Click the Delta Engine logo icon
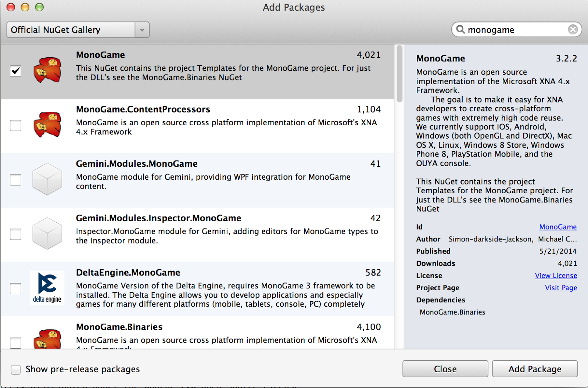This screenshot has height=388, width=588. pos(47,288)
